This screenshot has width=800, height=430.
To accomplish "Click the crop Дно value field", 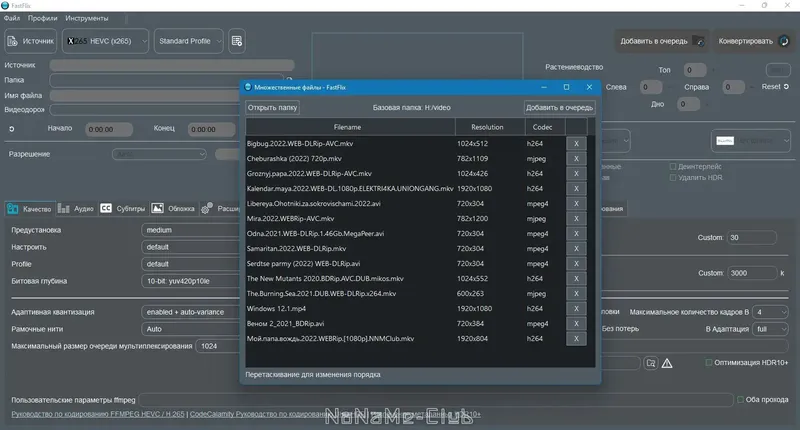I will pyautogui.click(x=688, y=104).
